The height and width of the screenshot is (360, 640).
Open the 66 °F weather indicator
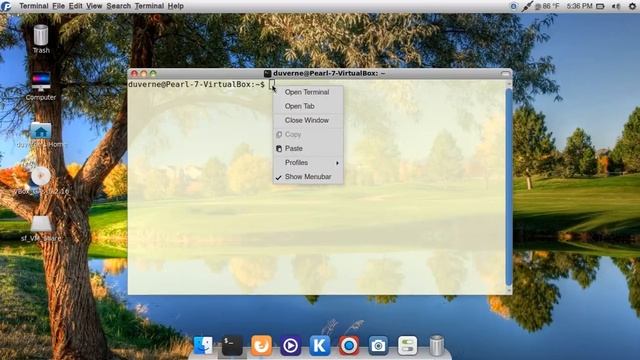tap(547, 6)
